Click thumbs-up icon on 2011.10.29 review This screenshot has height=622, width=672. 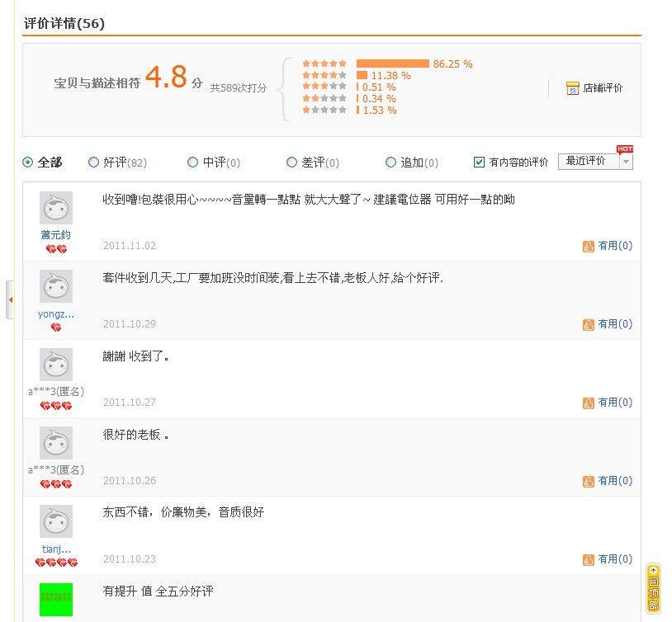tap(589, 324)
